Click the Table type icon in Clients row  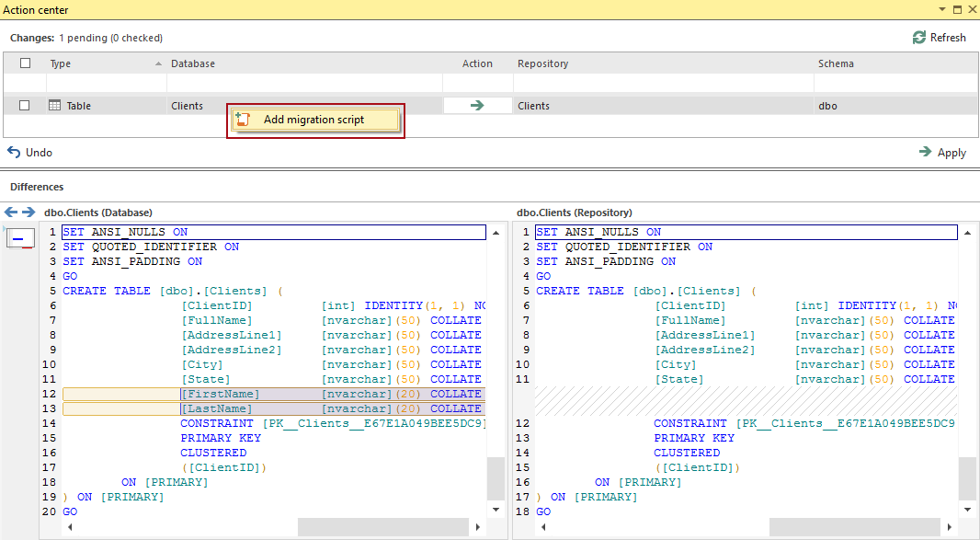tap(54, 106)
